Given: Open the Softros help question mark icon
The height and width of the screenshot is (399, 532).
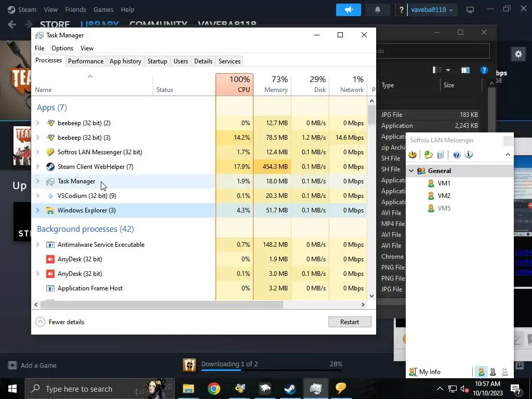Looking at the screenshot, I should click(x=457, y=155).
